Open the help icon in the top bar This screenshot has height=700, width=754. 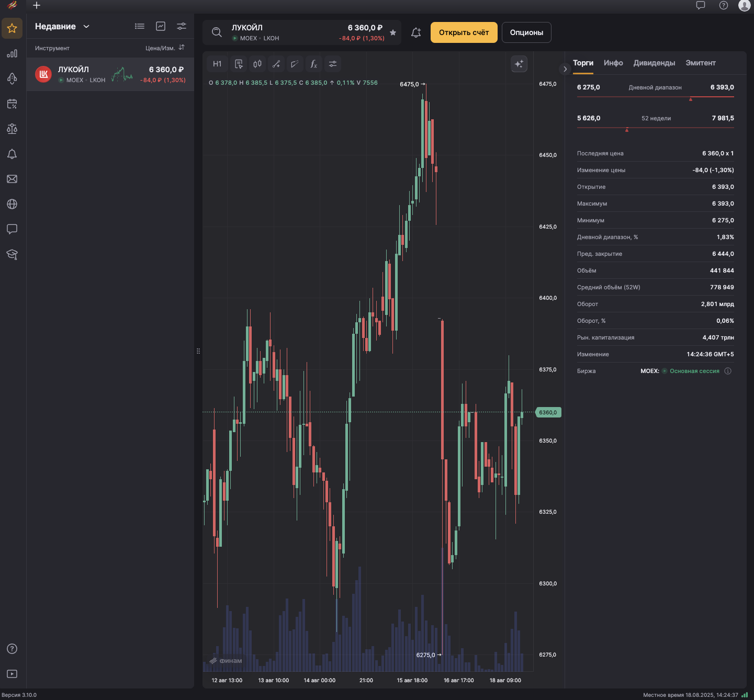click(x=724, y=5)
